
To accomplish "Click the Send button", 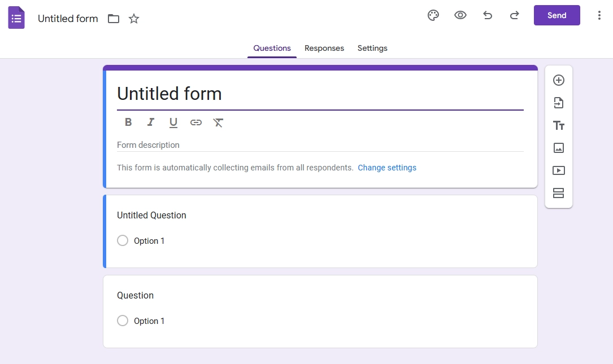I will pos(557,15).
